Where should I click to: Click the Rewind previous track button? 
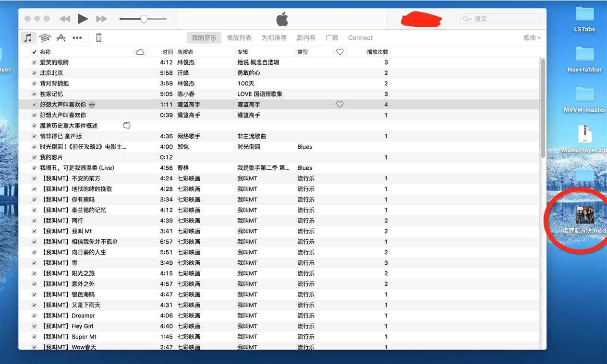(x=64, y=19)
